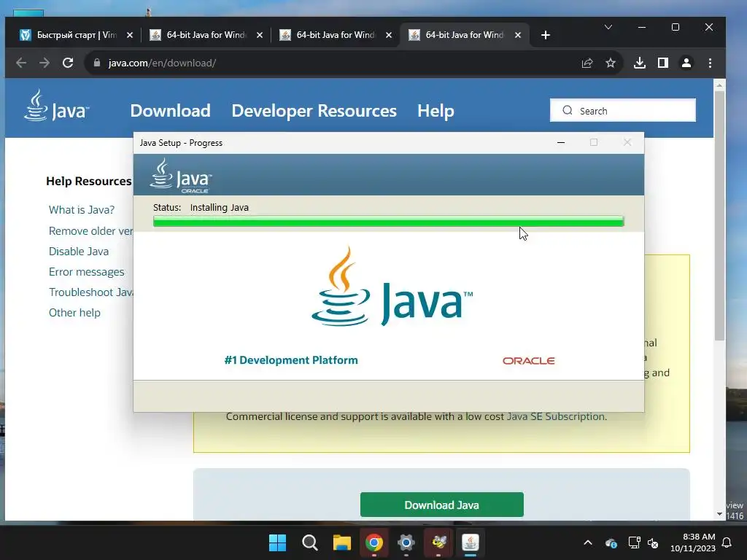Open network status tray icon
The height and width of the screenshot is (560, 747).
634,542
